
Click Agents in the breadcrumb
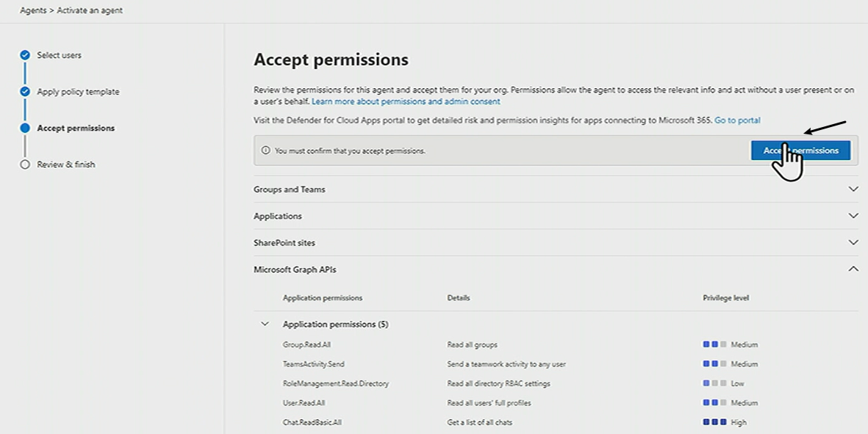tap(33, 10)
